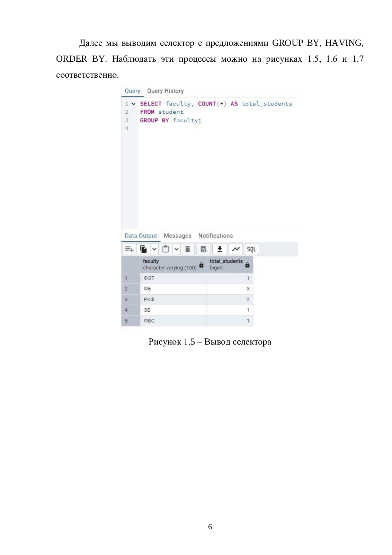Click the total_students column header
Viewport: 392px width, 555px height.
pos(230,265)
